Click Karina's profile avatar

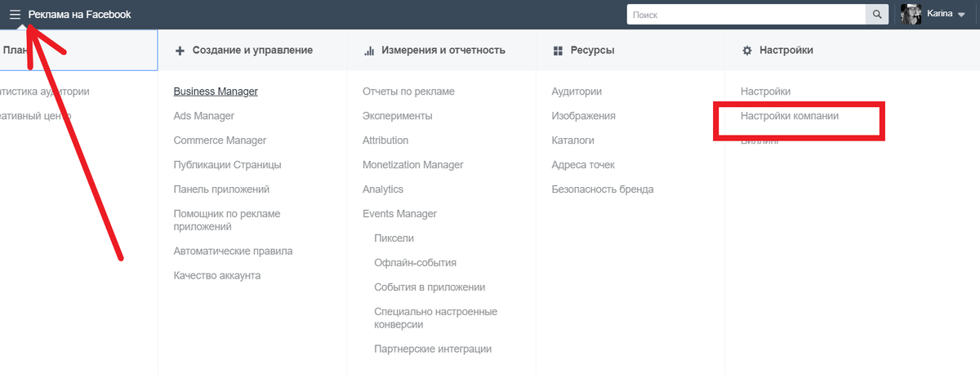click(x=911, y=14)
